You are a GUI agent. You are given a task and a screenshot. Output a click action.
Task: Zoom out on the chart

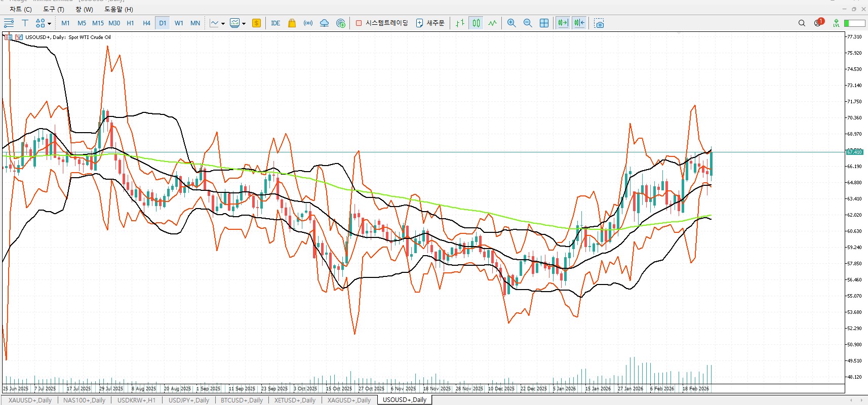[528, 23]
